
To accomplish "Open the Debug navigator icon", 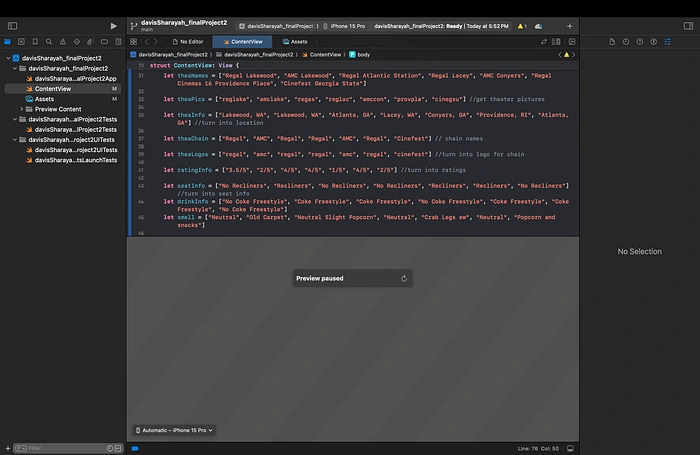I will click(90, 42).
